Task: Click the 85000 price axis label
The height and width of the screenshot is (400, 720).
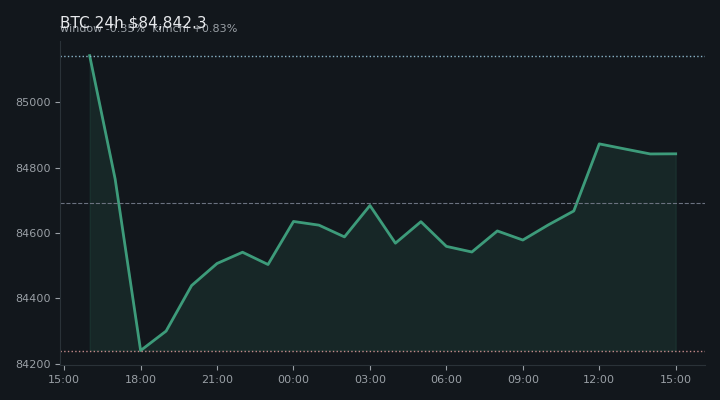Action: click(33, 102)
